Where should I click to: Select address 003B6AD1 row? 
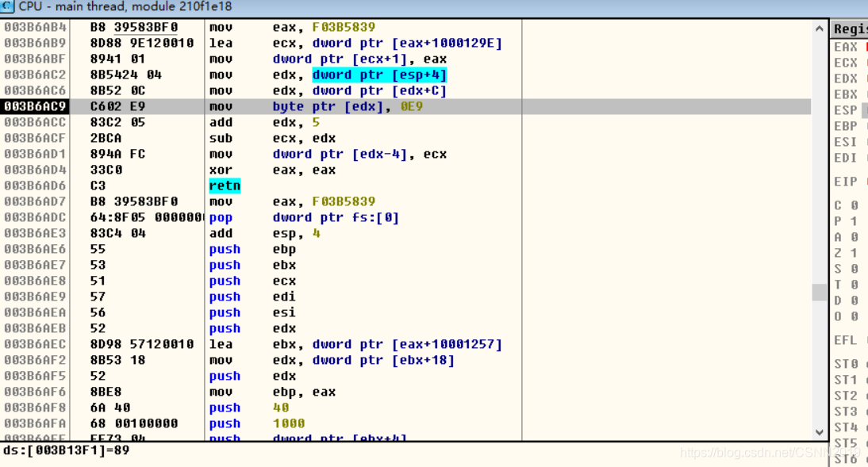(x=406, y=154)
